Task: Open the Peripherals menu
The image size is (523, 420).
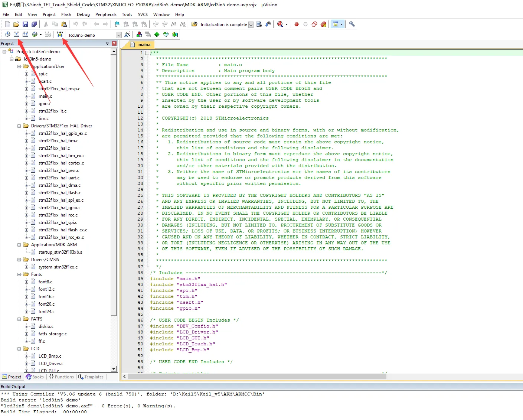Action: pyautogui.click(x=106, y=14)
